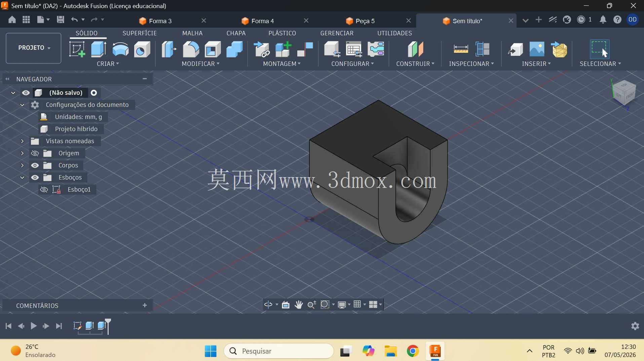Screen dimensions: 644x361
Task: Open the Interference inspection tool
Action: coord(483,49)
